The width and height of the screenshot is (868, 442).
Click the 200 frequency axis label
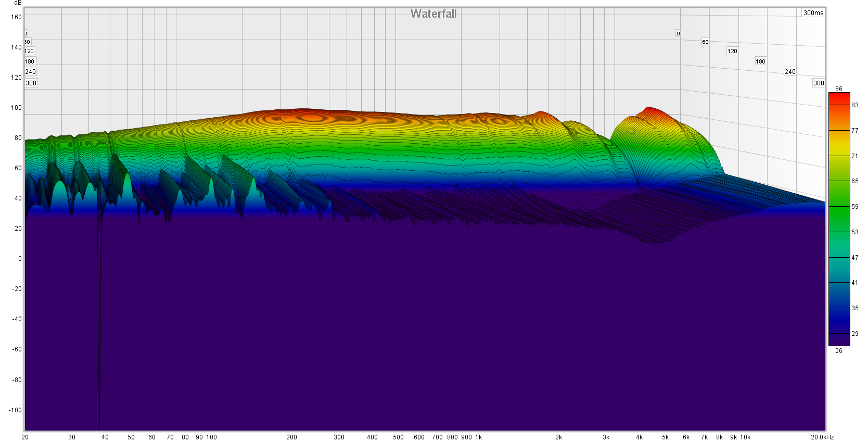291,437
